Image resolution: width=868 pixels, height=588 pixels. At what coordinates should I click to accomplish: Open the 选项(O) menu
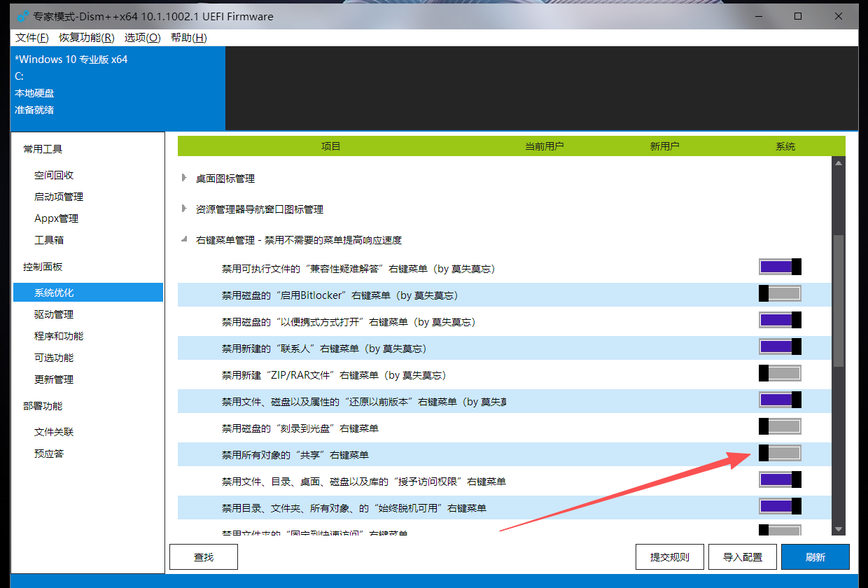pyautogui.click(x=142, y=37)
